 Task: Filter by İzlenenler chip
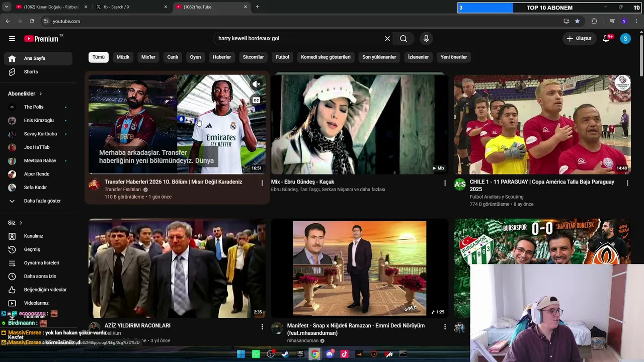tap(418, 57)
